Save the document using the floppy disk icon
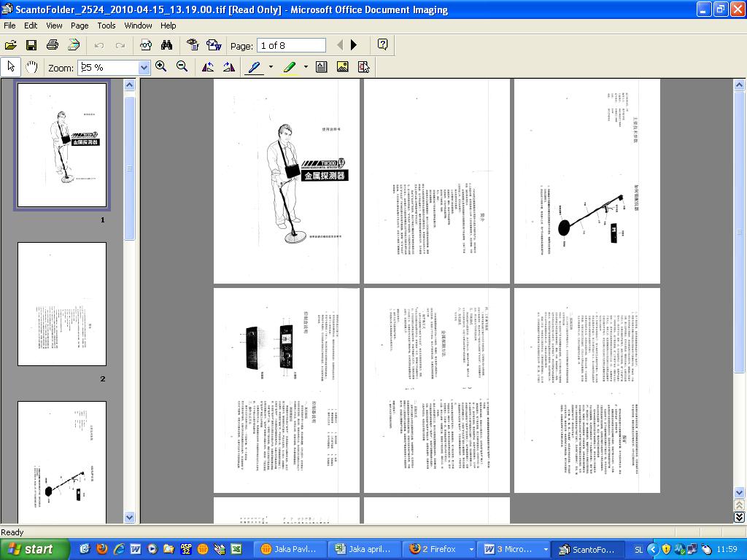Image resolution: width=747 pixels, height=560 pixels. pyautogui.click(x=31, y=45)
